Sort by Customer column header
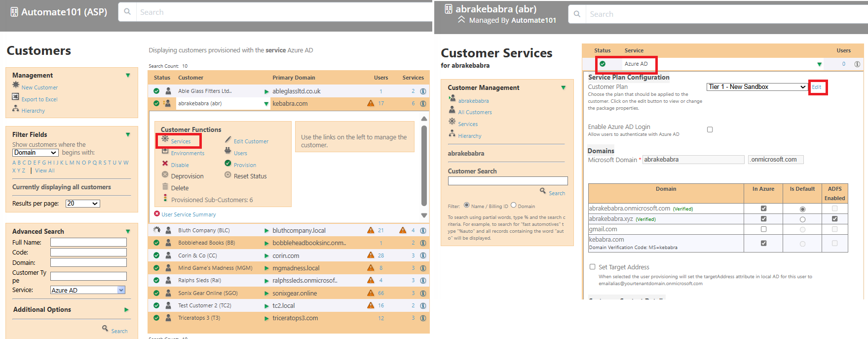868x339 pixels. (190, 78)
